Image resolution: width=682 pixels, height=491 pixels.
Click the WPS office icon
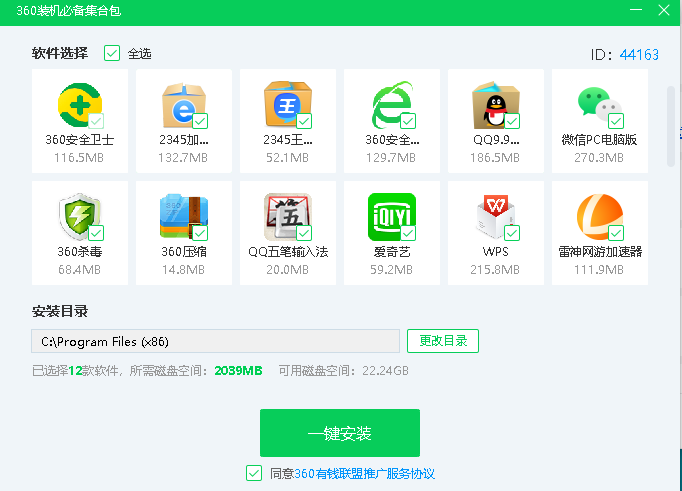[495, 217]
